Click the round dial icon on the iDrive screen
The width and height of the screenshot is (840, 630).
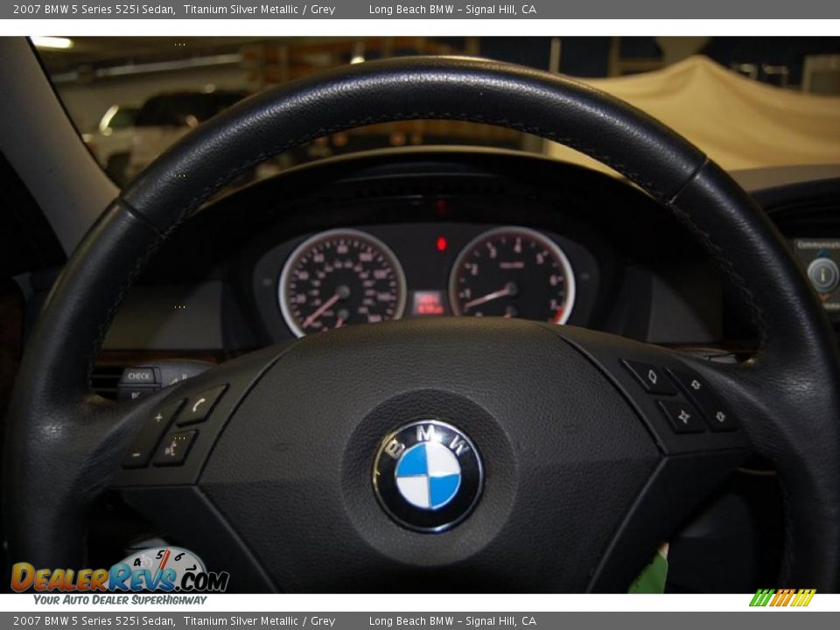point(822,275)
